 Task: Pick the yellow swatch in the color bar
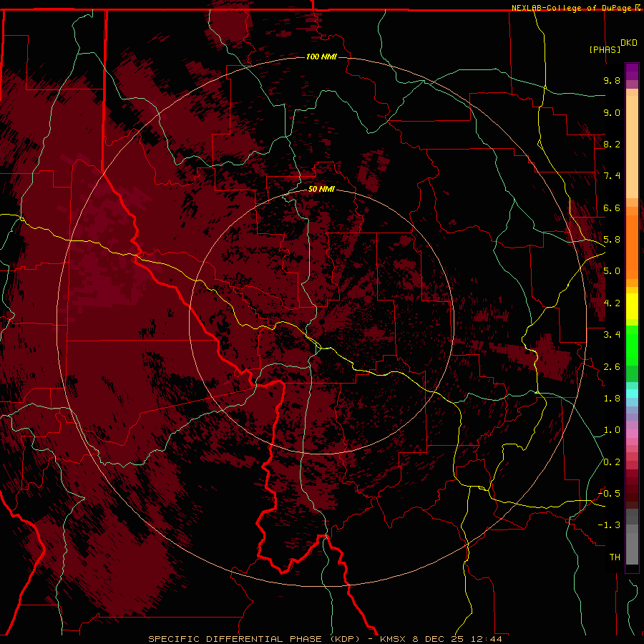pos(632,306)
